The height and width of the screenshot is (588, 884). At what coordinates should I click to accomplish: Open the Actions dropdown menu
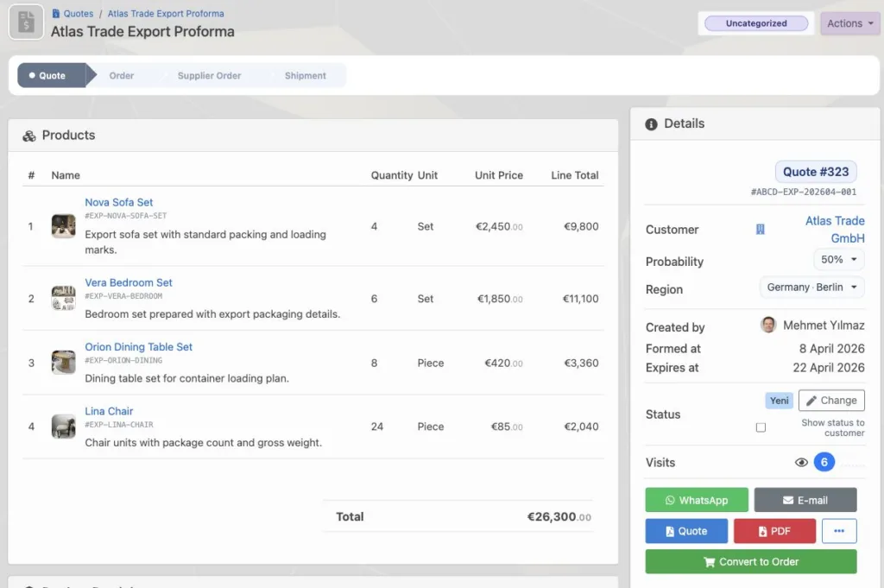coord(850,23)
